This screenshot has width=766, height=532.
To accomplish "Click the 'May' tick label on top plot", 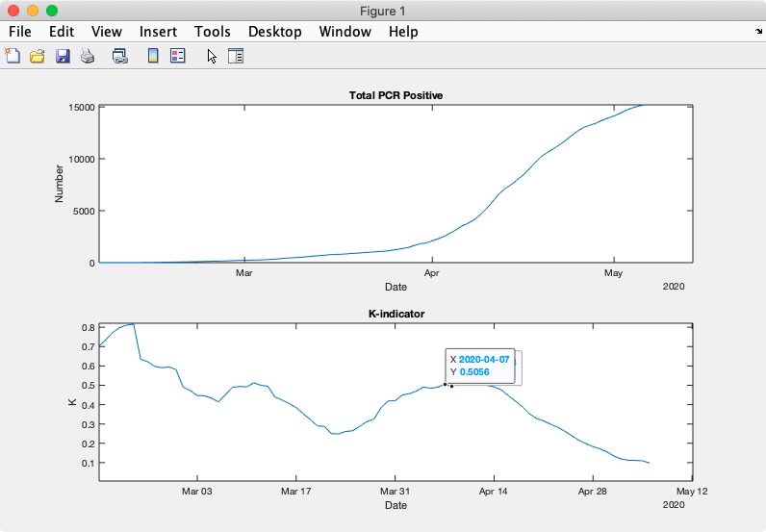I will point(613,272).
